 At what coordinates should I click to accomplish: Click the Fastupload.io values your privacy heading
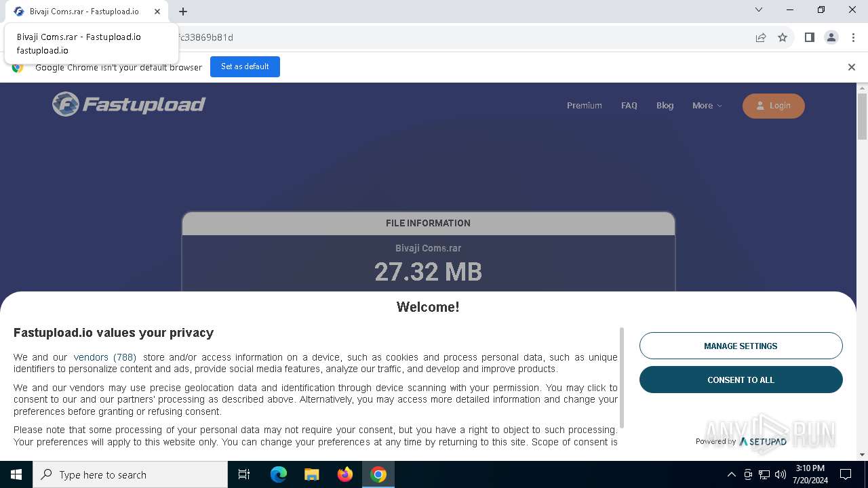pyautogui.click(x=113, y=333)
